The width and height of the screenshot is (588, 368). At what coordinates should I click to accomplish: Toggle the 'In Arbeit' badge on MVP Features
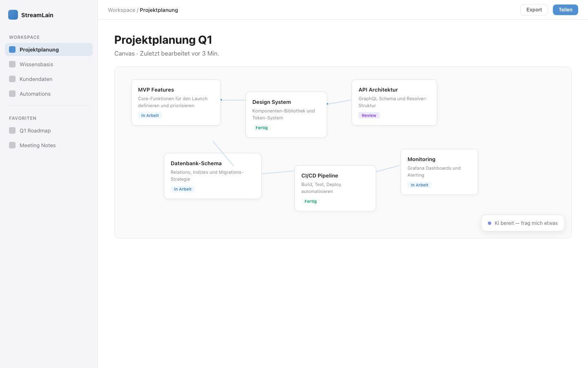click(150, 115)
